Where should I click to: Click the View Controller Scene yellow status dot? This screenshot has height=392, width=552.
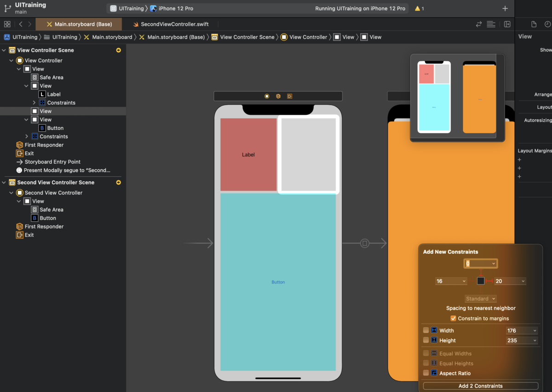pyautogui.click(x=119, y=50)
